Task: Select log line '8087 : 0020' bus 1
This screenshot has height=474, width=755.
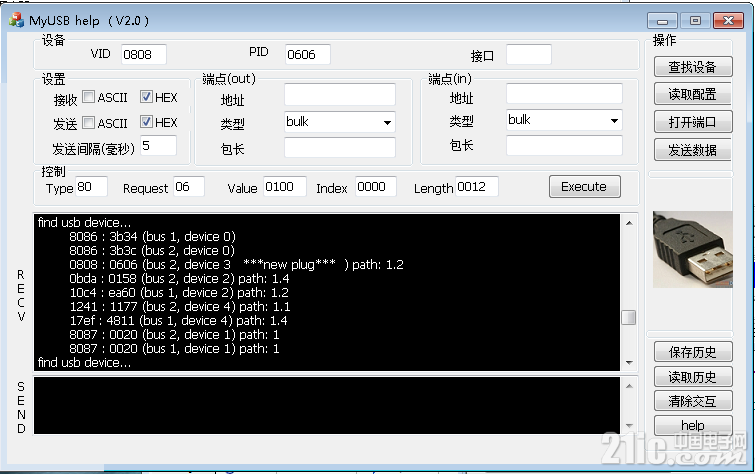Action: click(174, 348)
